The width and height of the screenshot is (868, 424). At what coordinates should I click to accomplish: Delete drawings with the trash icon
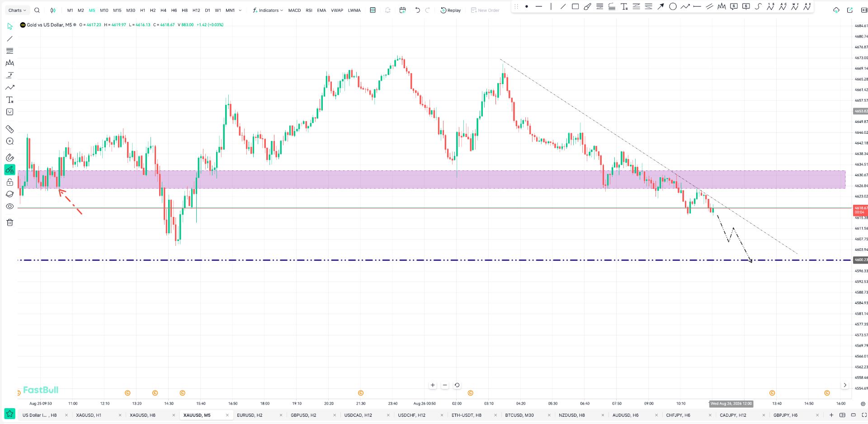point(9,222)
